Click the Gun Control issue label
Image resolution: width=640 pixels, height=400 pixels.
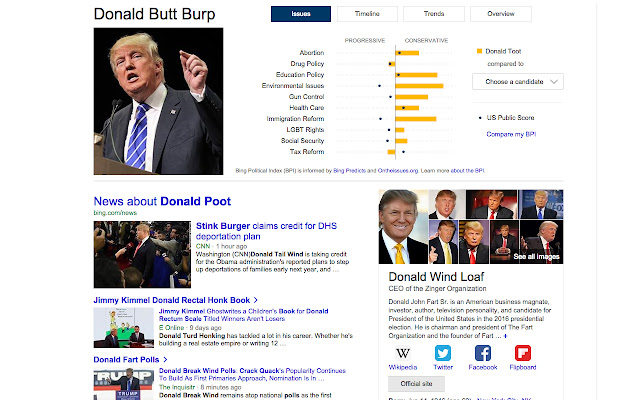coord(307,97)
